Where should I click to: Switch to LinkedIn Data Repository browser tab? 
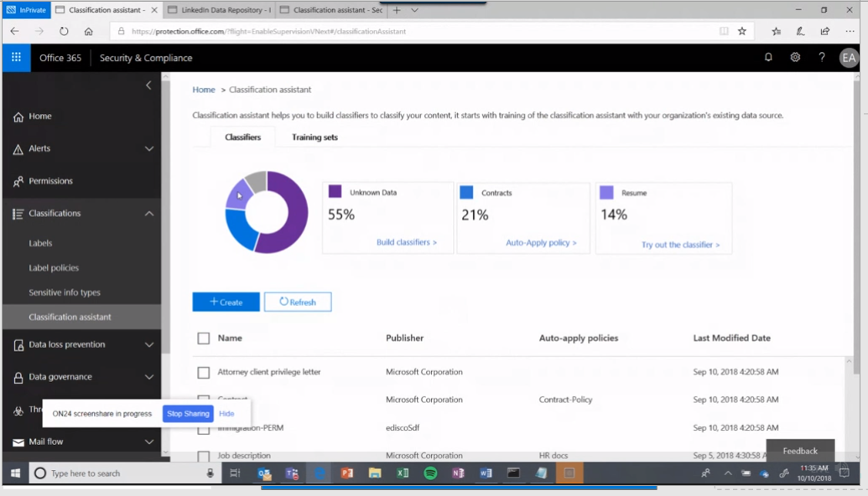click(x=220, y=10)
